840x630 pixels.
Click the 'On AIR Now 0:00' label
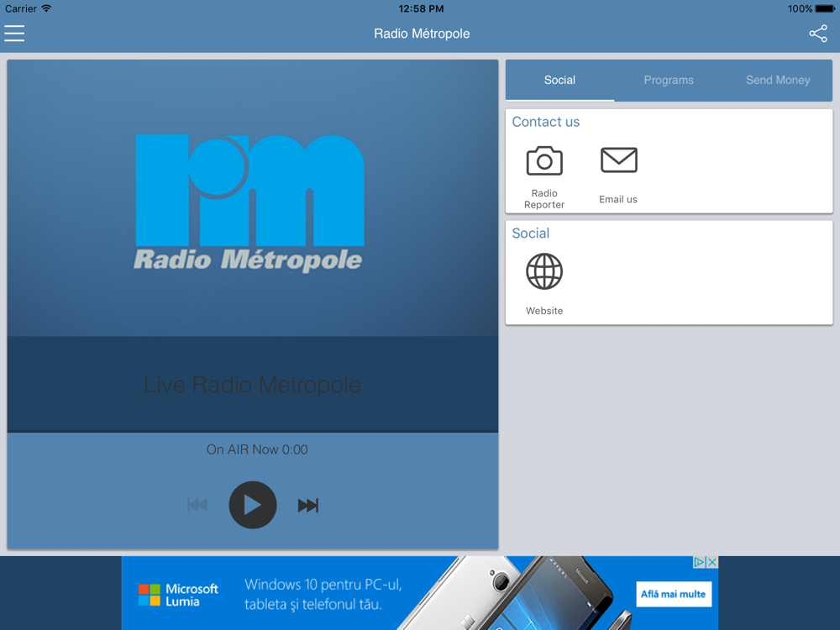(257, 449)
